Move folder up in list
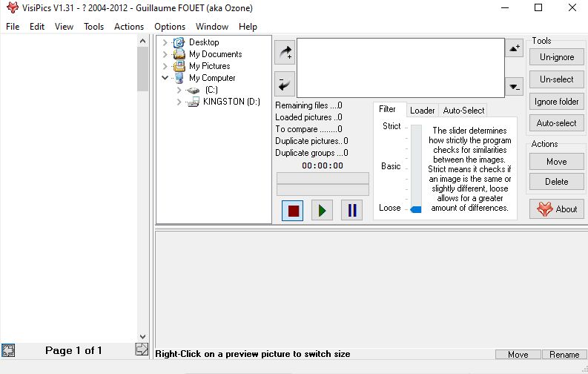 tap(514, 48)
